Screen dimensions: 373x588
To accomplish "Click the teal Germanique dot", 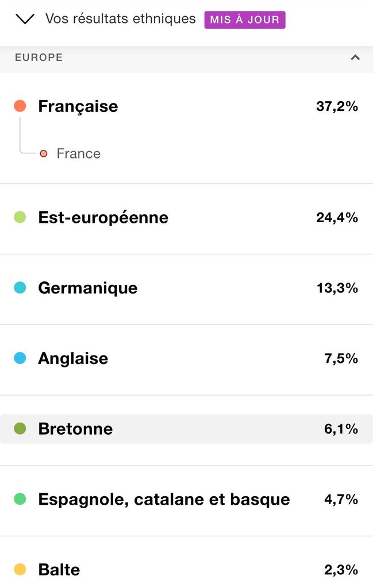I will (20, 288).
